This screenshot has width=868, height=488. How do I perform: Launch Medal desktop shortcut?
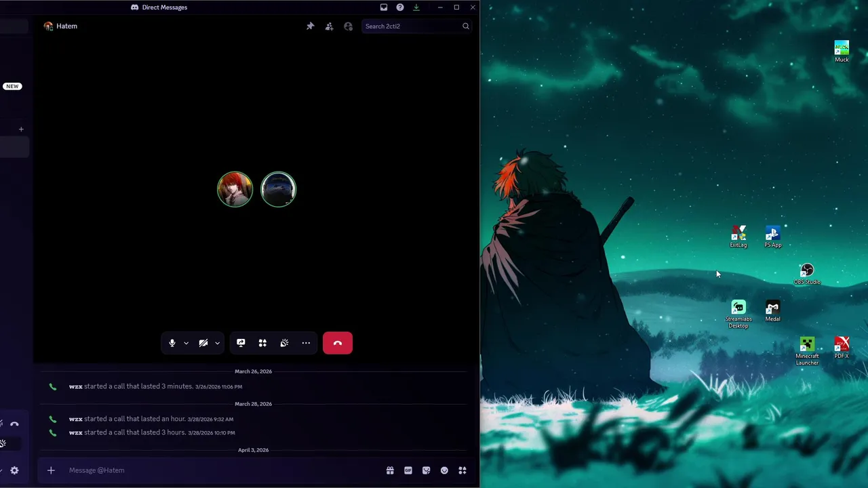click(x=773, y=312)
